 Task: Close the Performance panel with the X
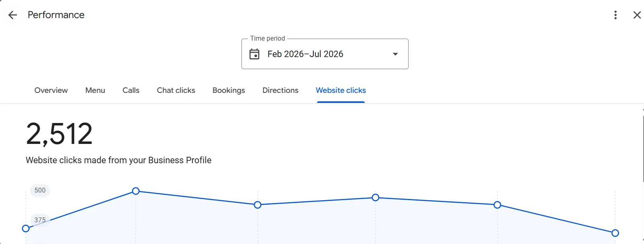coord(637,15)
